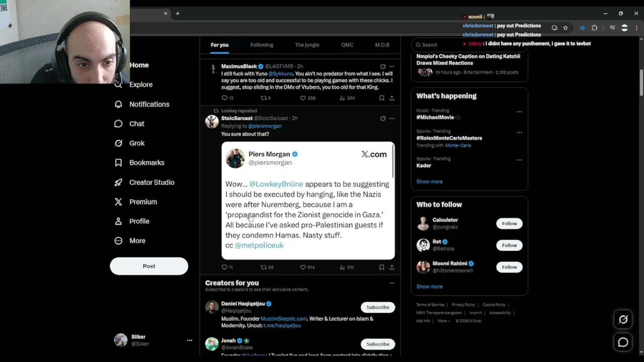644x362 pixels.
Task: Open Bookmarks icon in sidebar
Action: tap(118, 163)
